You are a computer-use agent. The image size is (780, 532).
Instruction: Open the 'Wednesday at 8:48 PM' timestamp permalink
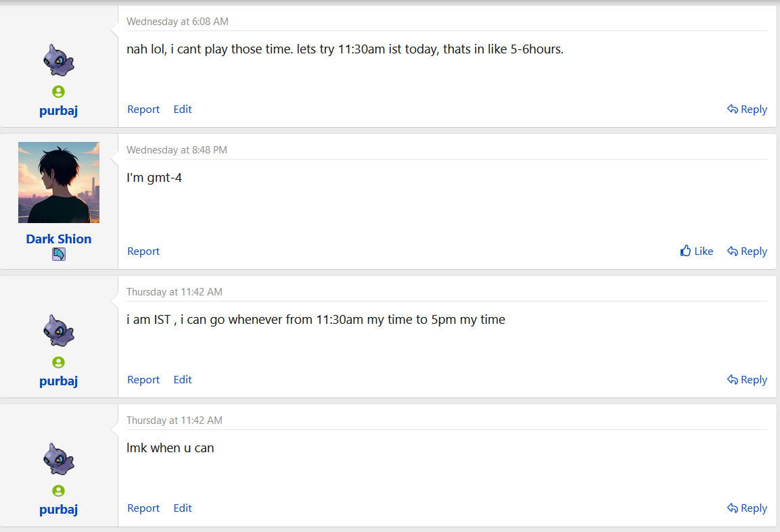point(177,150)
